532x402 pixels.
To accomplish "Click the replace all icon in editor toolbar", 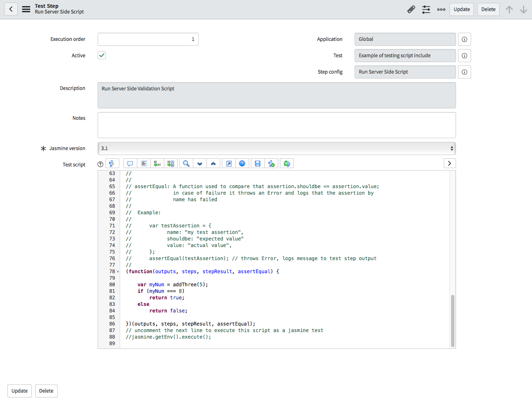I will coord(171,164).
